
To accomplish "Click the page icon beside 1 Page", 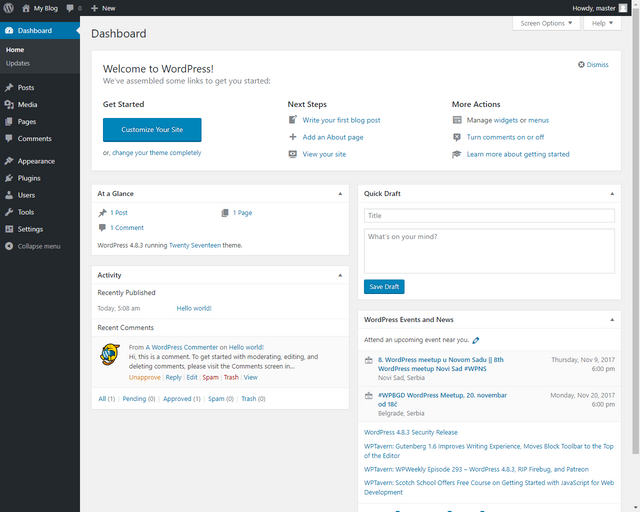I will (225, 213).
